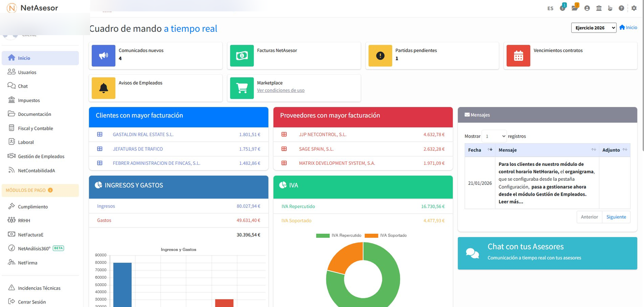Viewport: 644px width, 307px height.
Task: Click the megaphone Comunicados nuevos icon
Action: (104, 55)
